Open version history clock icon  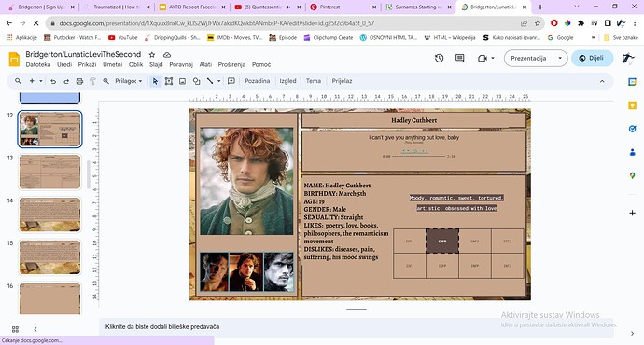439,58
